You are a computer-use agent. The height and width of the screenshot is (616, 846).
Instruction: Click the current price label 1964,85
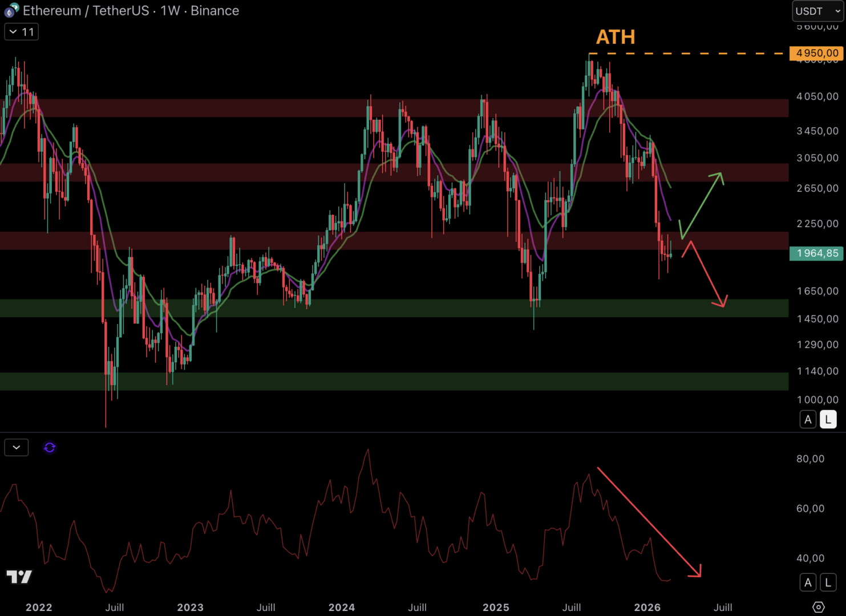816,253
